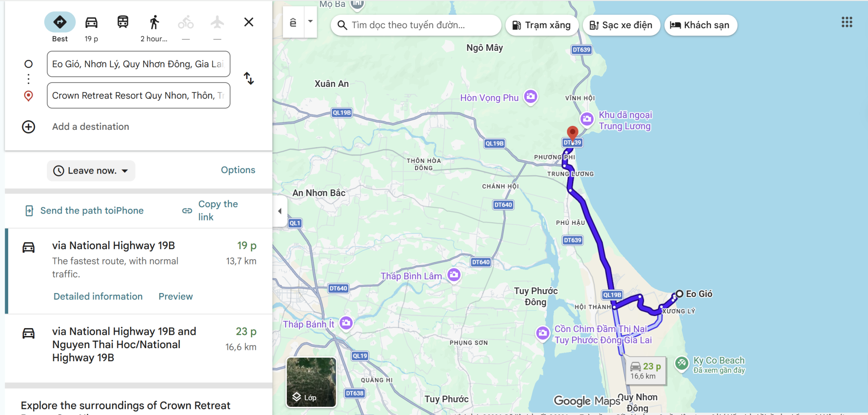This screenshot has height=415, width=868.
Task: Open the Leave now time dropdown
Action: pyautogui.click(x=91, y=171)
